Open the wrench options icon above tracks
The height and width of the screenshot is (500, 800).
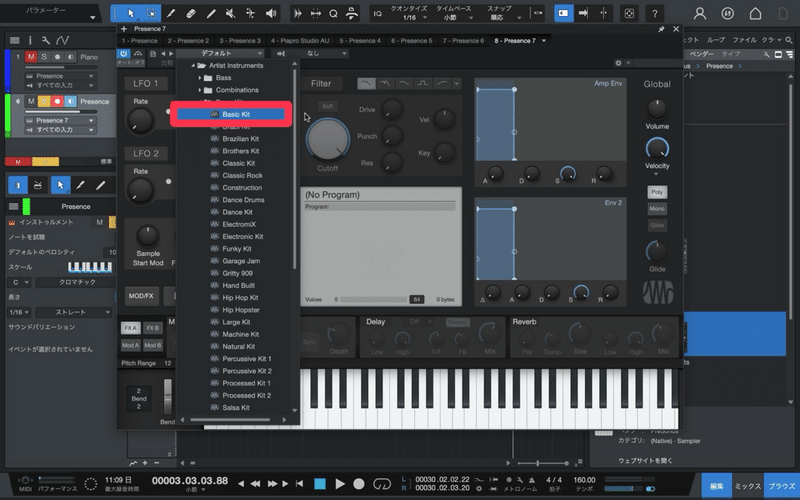[45, 40]
